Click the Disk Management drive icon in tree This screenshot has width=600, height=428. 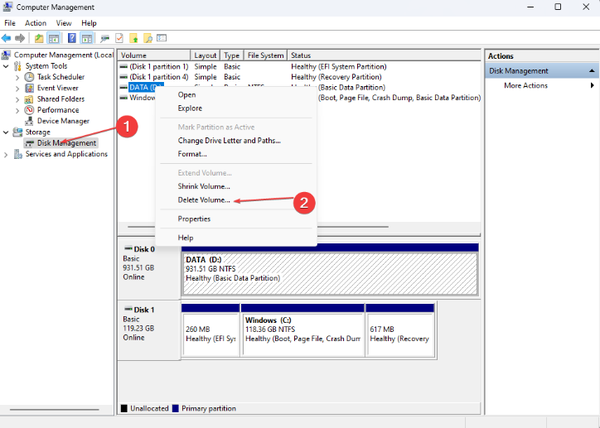tap(29, 143)
